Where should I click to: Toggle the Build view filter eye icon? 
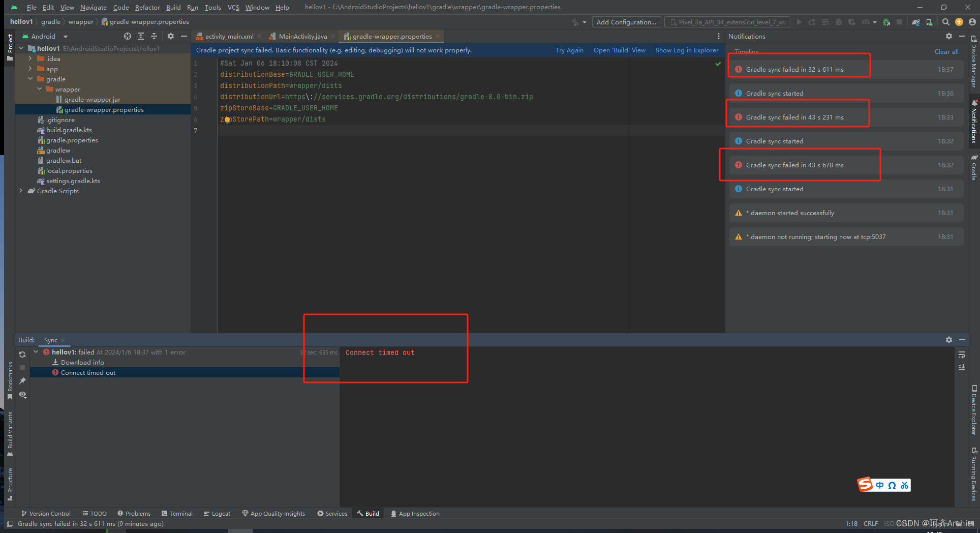pyautogui.click(x=22, y=395)
